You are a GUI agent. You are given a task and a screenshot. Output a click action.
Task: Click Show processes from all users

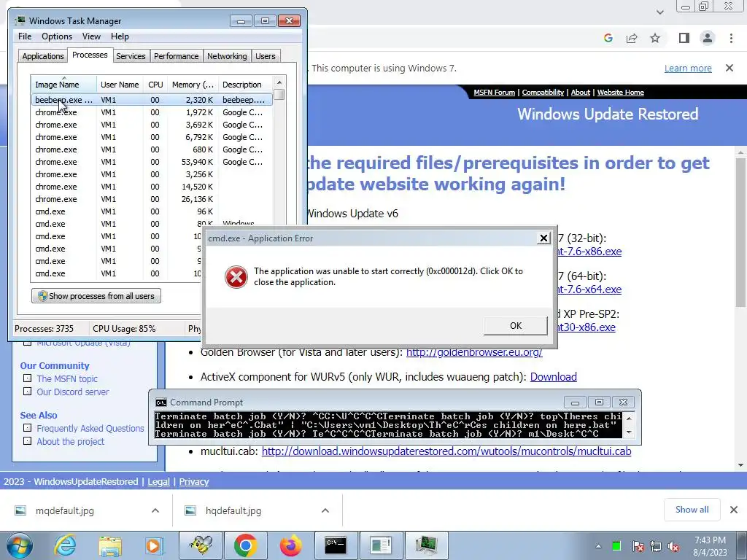(96, 296)
